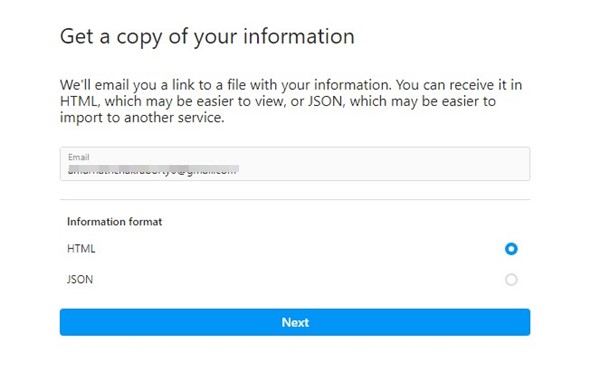Click the Get a copy of your information title
The width and height of the screenshot is (600, 390).
point(207,37)
